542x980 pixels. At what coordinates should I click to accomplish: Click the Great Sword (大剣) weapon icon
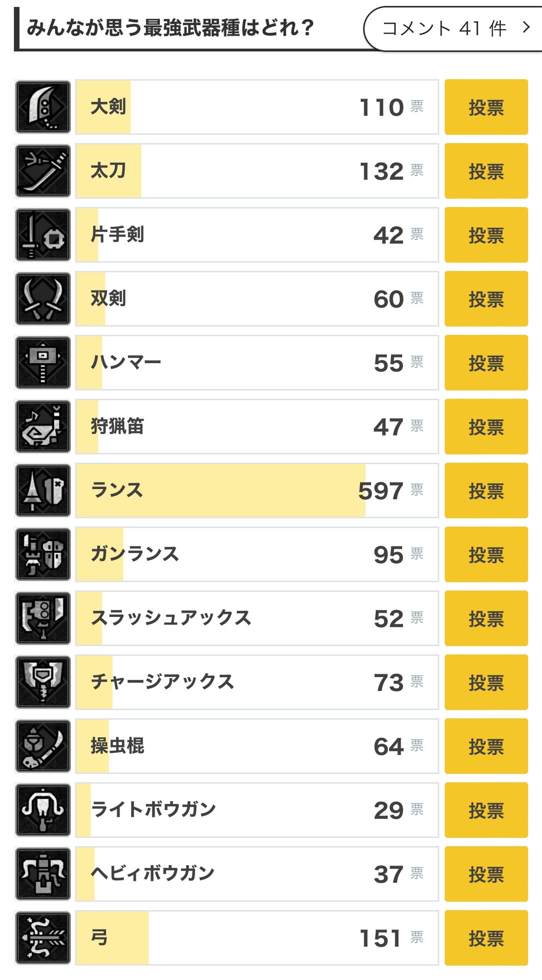43,107
